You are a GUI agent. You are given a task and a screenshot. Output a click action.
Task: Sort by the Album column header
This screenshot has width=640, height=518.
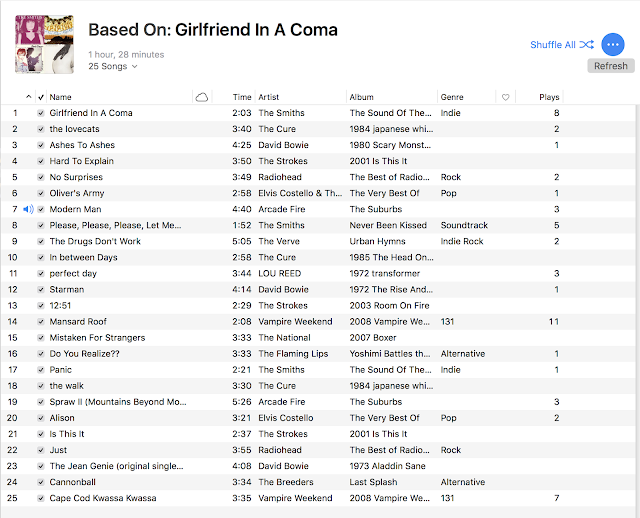point(361,97)
